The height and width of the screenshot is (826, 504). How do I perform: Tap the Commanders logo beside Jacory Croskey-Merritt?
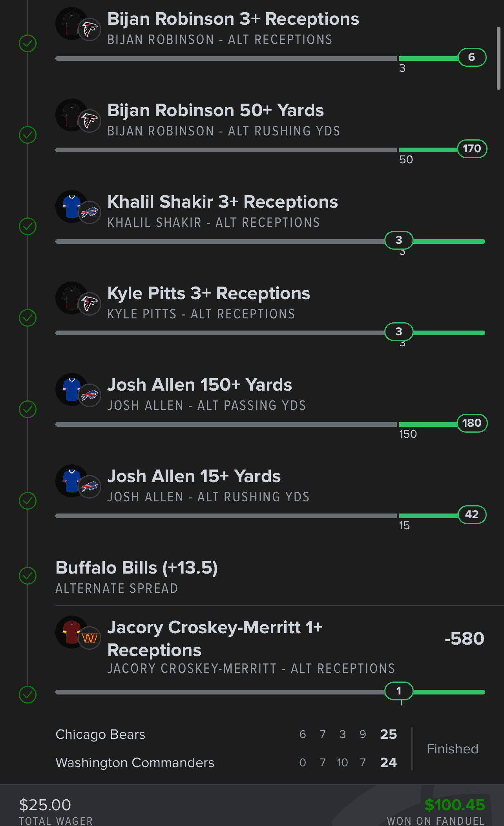[x=90, y=638]
